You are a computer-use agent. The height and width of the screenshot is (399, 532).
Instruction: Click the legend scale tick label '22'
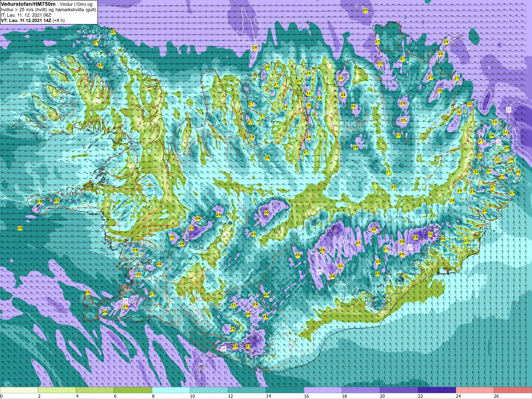click(x=420, y=396)
